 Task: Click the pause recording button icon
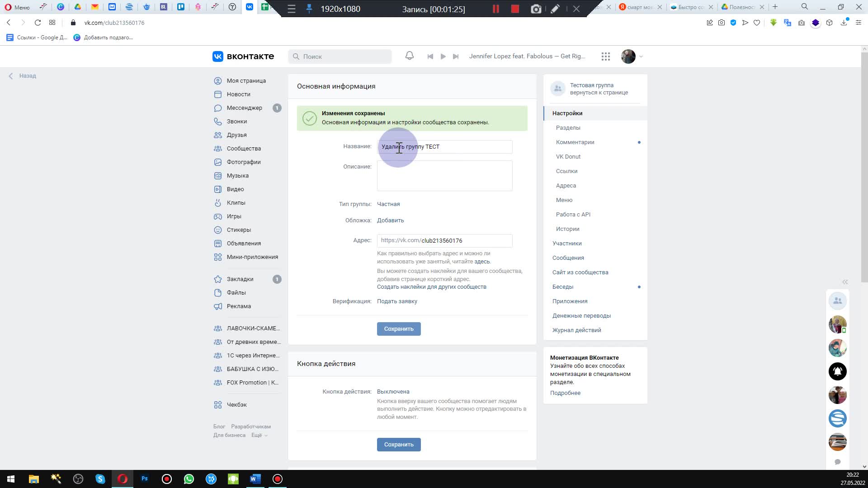496,9
